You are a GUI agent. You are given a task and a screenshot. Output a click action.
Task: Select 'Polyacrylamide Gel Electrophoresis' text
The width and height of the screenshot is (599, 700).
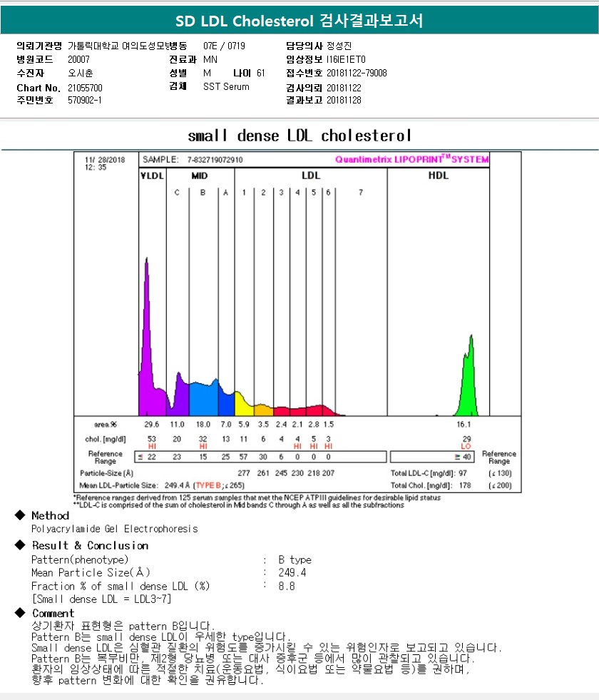point(115,529)
